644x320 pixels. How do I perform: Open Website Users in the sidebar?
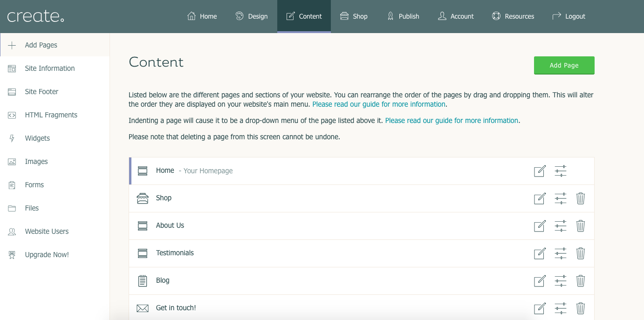tap(55, 231)
